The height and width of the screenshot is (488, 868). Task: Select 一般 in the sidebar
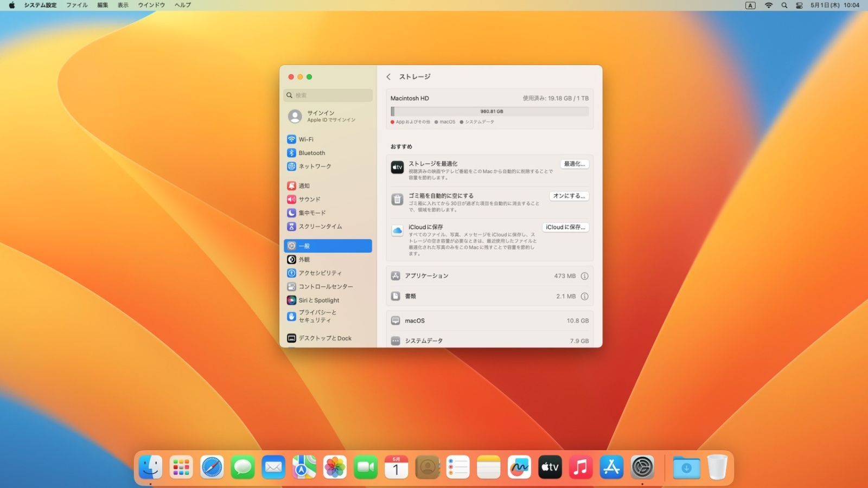click(328, 246)
